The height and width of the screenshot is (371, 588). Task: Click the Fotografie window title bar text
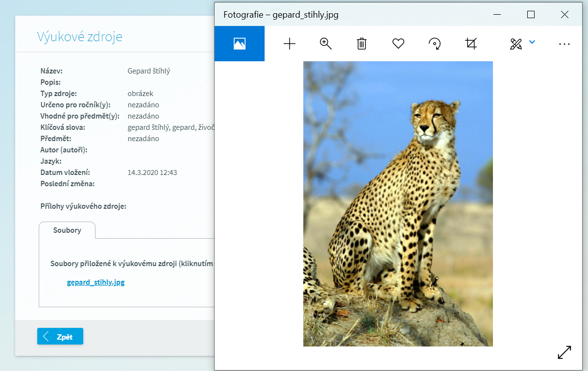coord(281,15)
